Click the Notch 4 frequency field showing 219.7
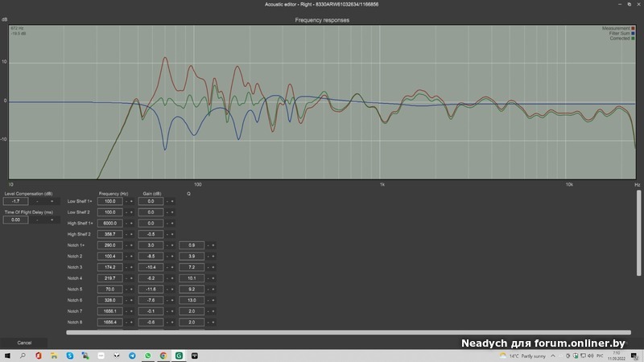 pos(110,278)
